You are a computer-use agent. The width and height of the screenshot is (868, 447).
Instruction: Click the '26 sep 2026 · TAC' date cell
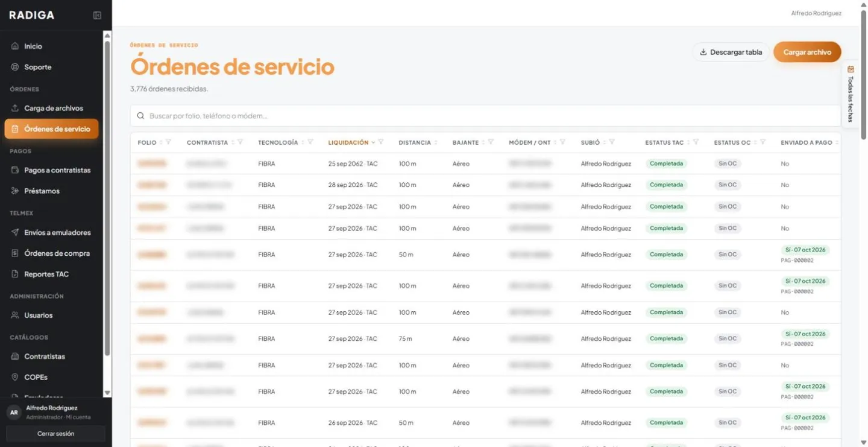click(353, 423)
